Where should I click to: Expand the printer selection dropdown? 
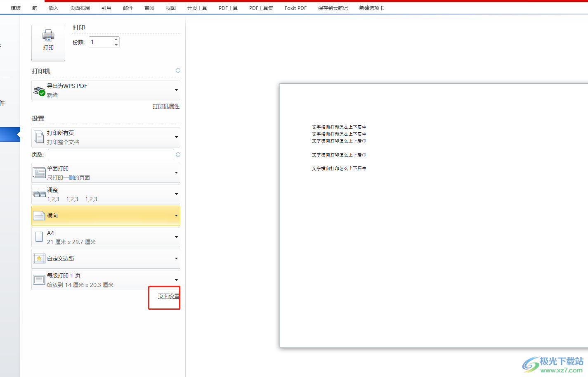176,90
